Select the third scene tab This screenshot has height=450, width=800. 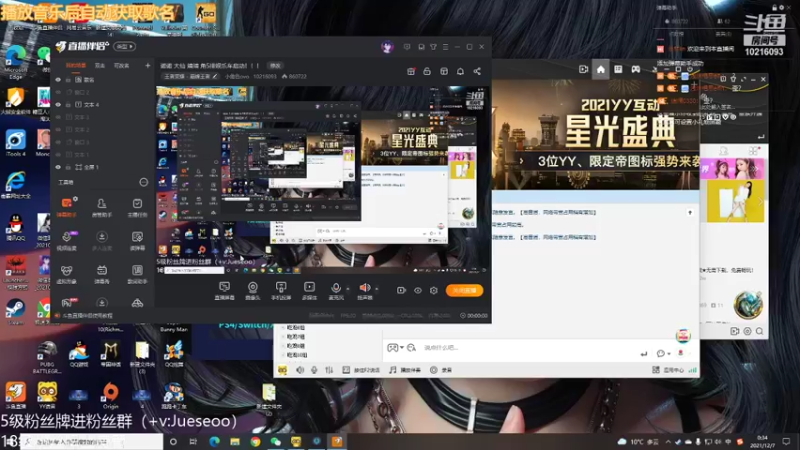[121, 65]
